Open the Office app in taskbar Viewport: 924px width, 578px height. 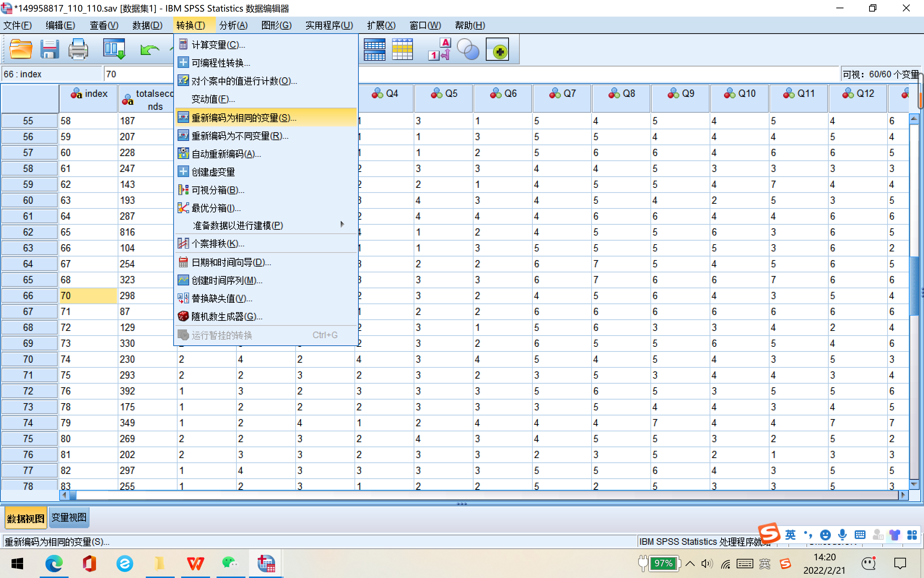click(90, 564)
